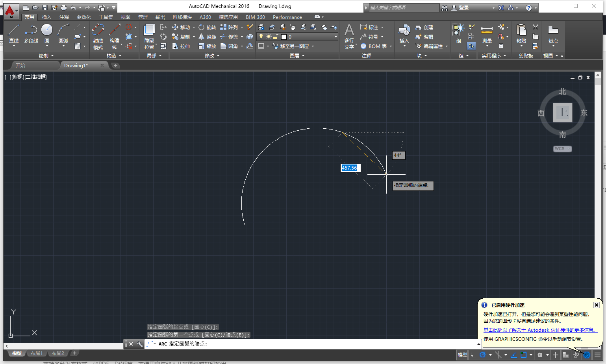Toggle the layer on/off lightbulb icon
The image size is (606, 364).
pyautogui.click(x=261, y=37)
